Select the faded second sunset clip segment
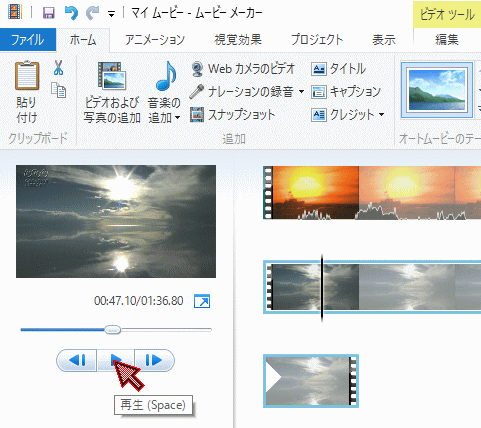 click(x=407, y=193)
